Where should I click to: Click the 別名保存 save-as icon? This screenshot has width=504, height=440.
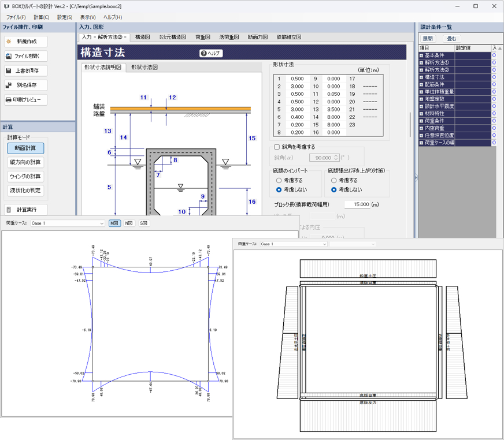pyautogui.click(x=9, y=85)
